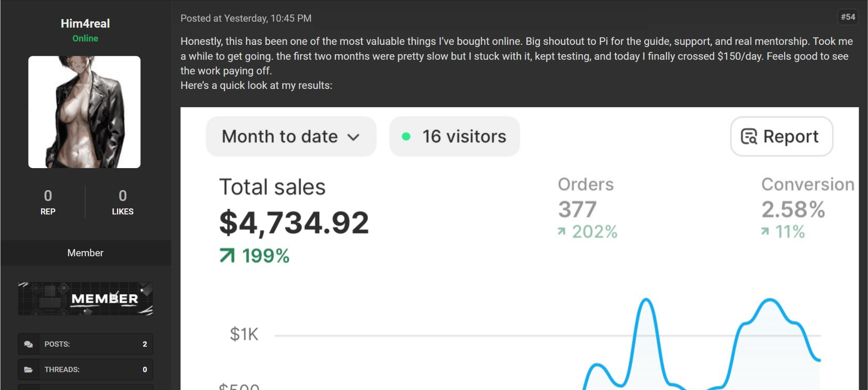Click the green live visitors dot

[x=406, y=136]
